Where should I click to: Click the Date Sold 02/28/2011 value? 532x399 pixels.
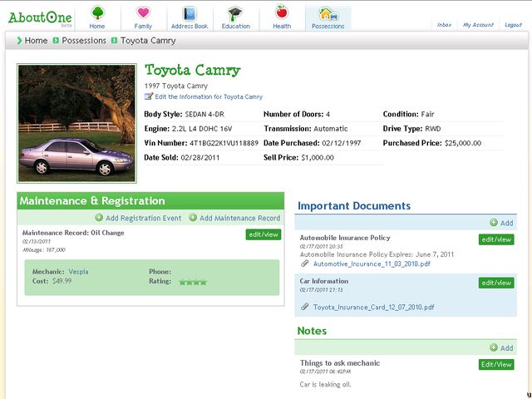click(199, 157)
